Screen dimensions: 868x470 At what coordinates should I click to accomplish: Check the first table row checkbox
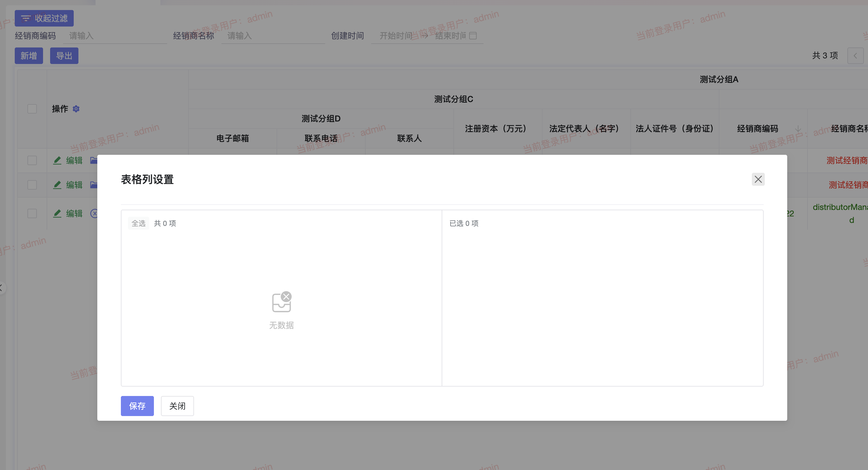[x=32, y=160]
